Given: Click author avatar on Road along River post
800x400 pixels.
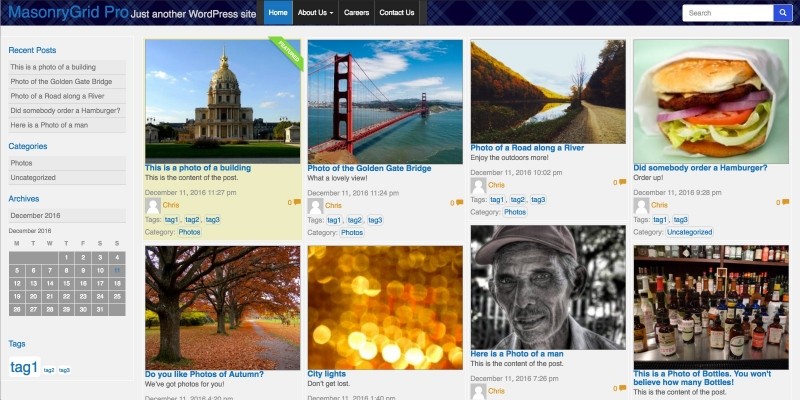Looking at the screenshot, I should click(x=478, y=185).
